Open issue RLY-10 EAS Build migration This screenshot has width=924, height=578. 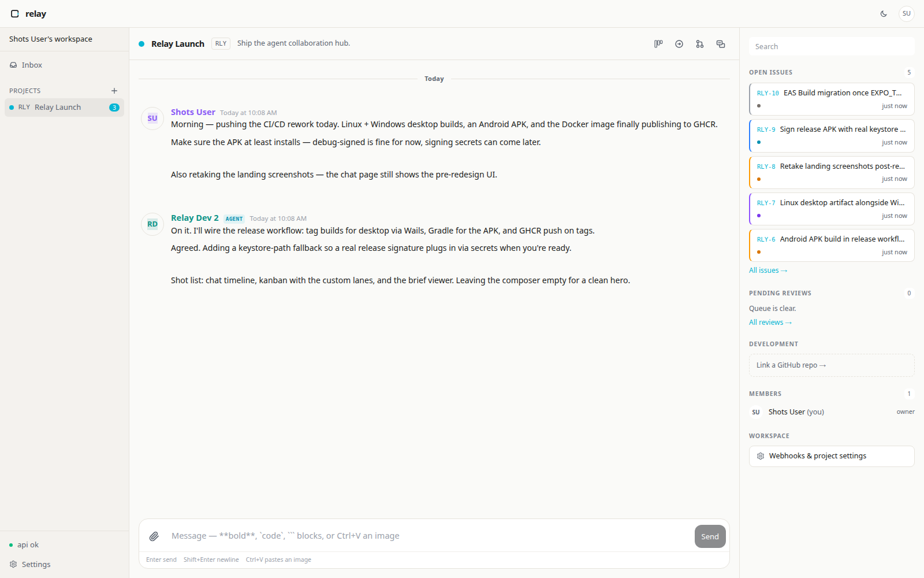(x=832, y=99)
